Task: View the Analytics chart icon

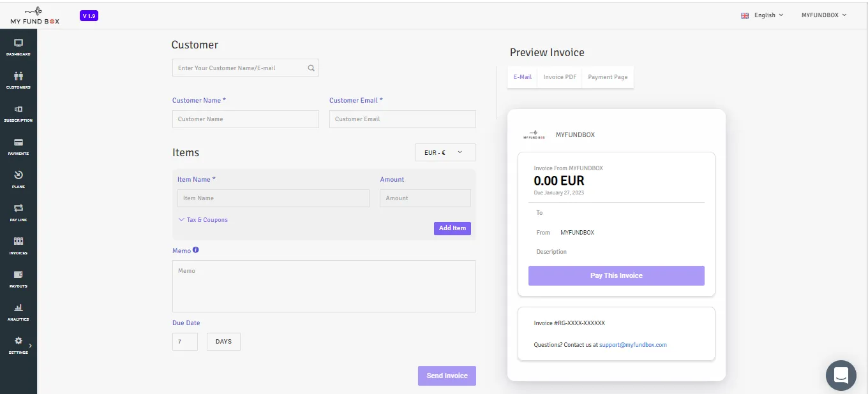Action: 19,308
